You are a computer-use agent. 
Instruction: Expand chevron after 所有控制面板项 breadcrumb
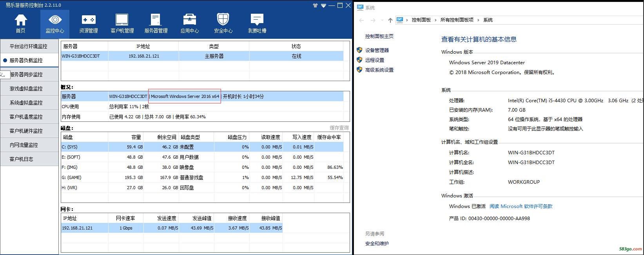478,20
